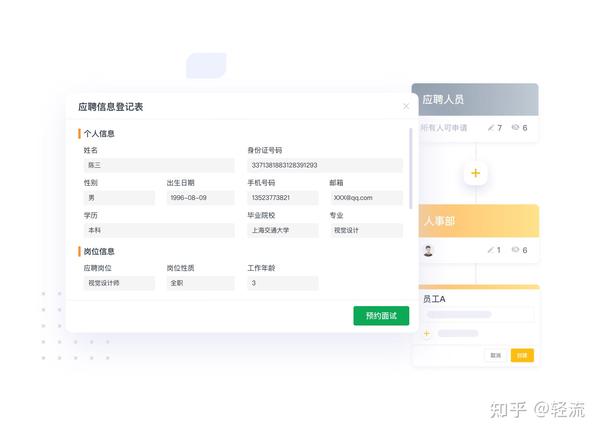Select the 性别 field showing 男

pyautogui.click(x=119, y=198)
